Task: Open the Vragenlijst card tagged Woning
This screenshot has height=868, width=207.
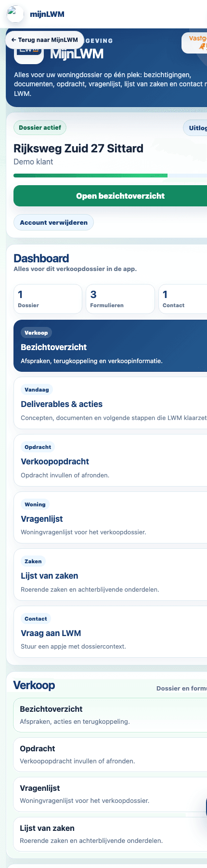Action: [110, 518]
